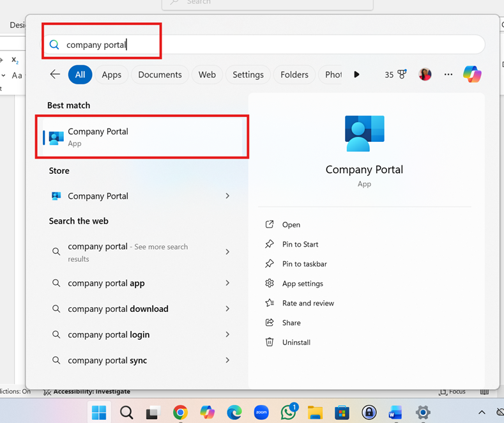
Task: Uninstall the Company Portal app
Action: (296, 342)
